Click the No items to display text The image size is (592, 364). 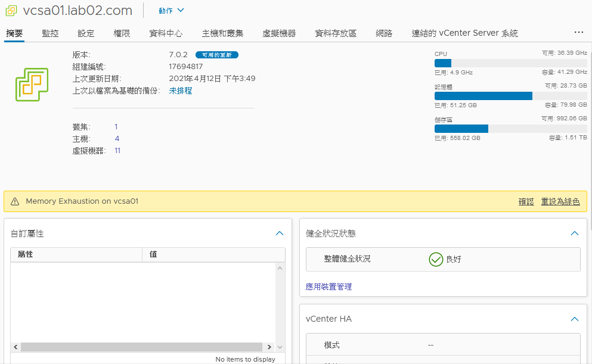pyautogui.click(x=246, y=359)
